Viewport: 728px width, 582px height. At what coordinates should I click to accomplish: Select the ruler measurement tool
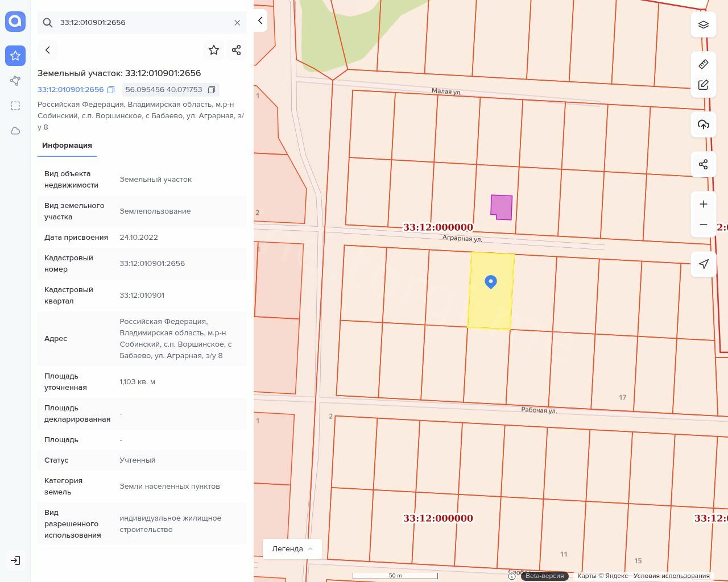pyautogui.click(x=704, y=64)
